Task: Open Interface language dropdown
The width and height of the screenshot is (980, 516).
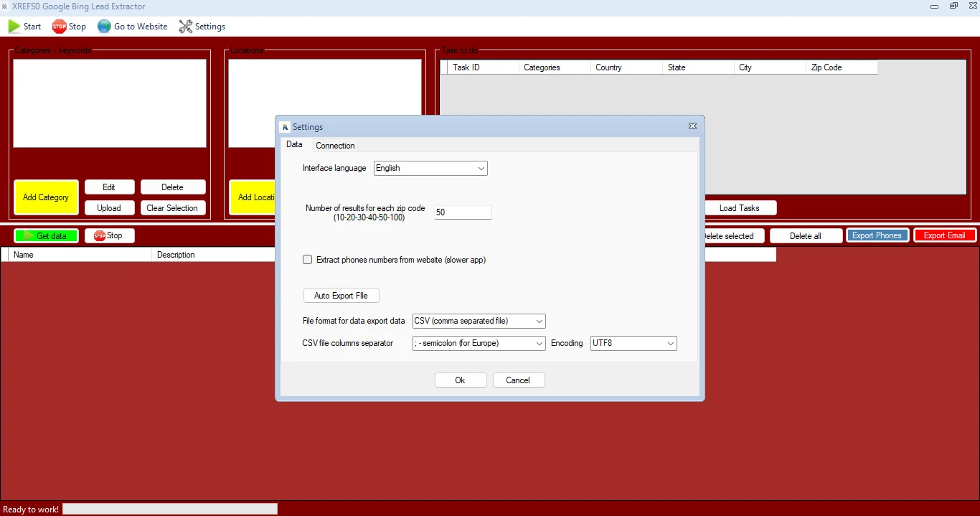Action: tap(430, 168)
